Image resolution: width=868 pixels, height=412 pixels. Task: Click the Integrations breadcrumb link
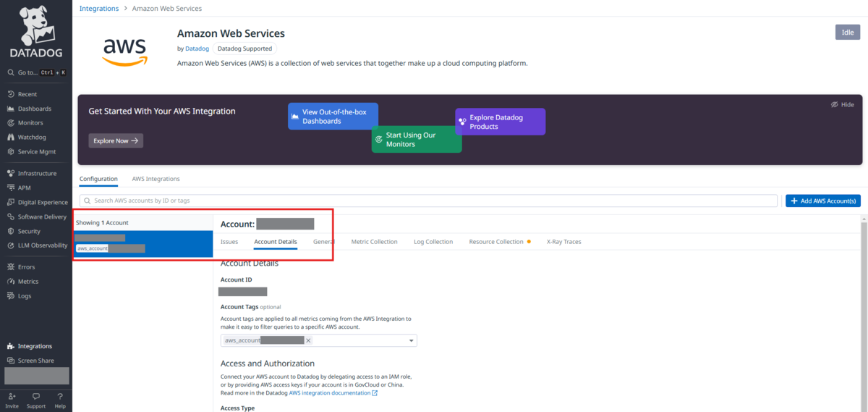coord(99,9)
